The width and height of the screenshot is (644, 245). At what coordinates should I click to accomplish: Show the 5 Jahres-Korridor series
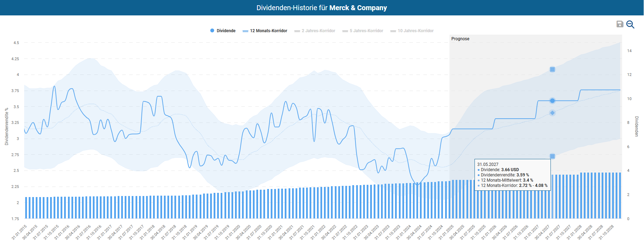(366, 31)
